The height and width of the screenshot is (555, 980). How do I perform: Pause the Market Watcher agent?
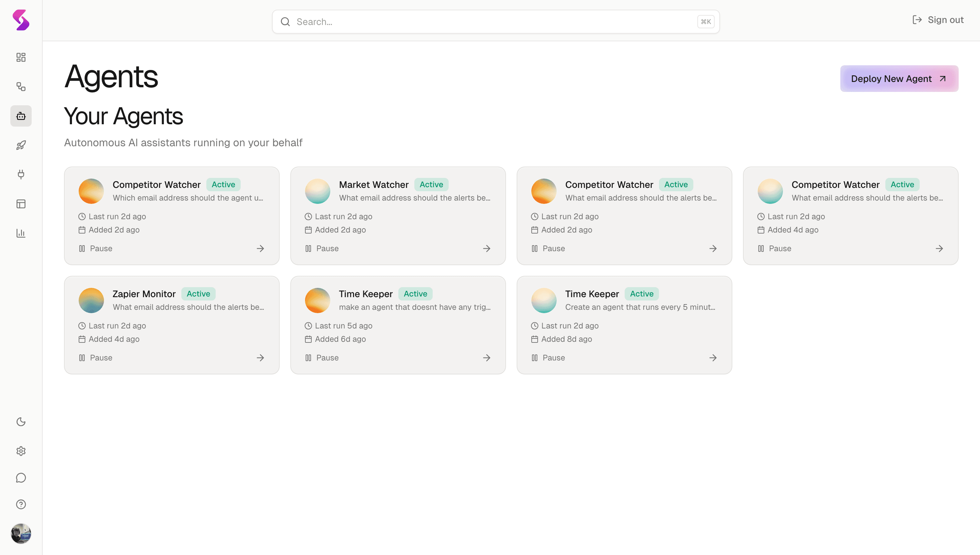pyautogui.click(x=322, y=249)
